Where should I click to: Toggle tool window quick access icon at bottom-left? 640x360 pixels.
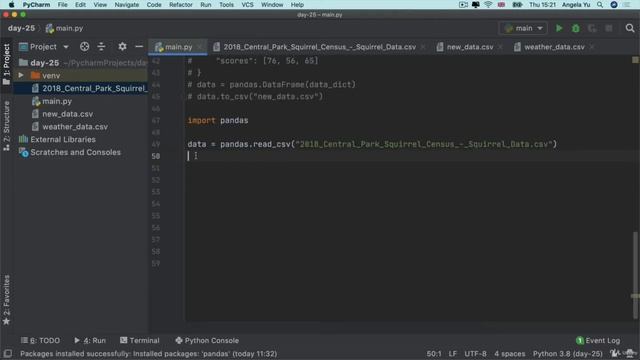[x=7, y=353]
